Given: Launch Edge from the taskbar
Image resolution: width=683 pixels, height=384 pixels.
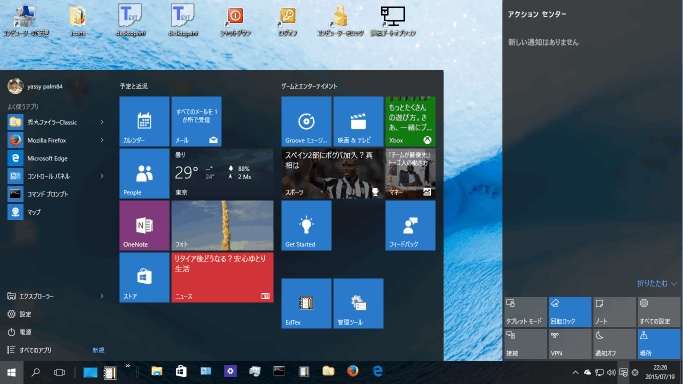Looking at the screenshot, I should click(x=377, y=371).
